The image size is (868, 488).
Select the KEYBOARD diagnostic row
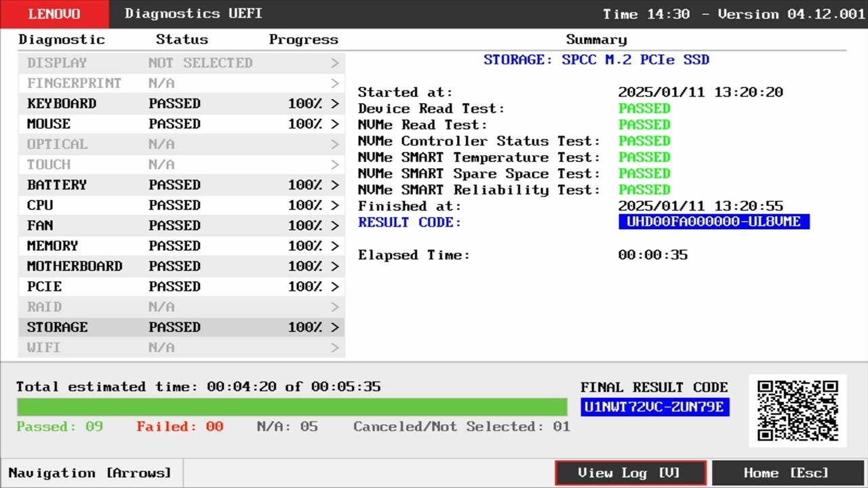tap(182, 104)
